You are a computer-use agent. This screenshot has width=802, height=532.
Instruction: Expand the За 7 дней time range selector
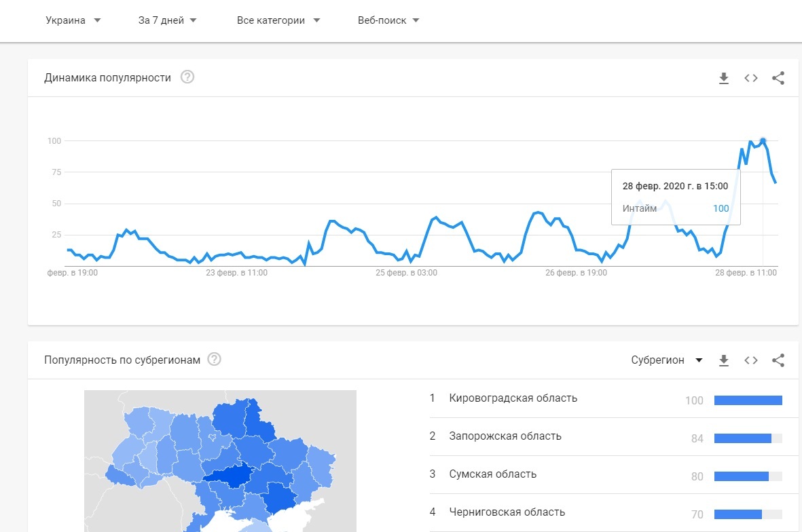pyautogui.click(x=167, y=20)
